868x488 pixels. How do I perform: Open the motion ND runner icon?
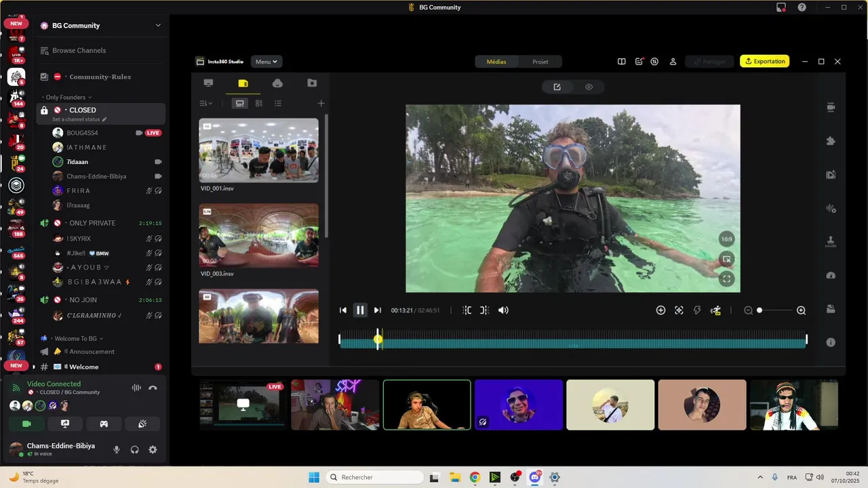pos(715,310)
